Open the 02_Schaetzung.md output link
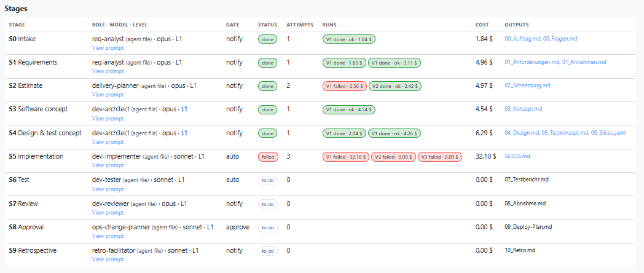644x273 pixels. point(527,85)
